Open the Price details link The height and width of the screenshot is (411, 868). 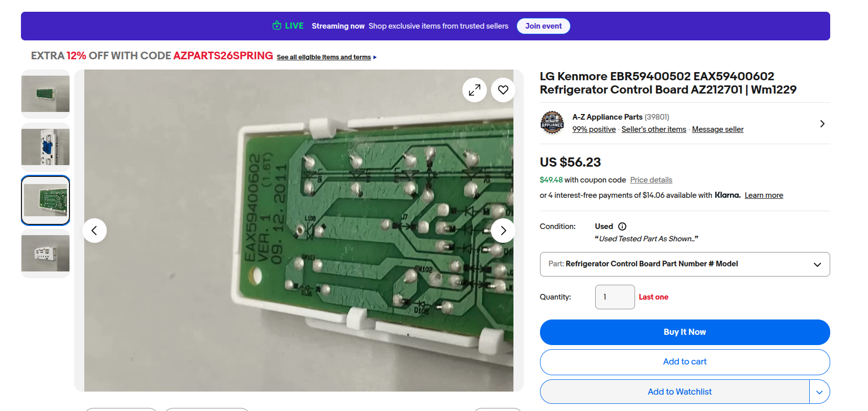pyautogui.click(x=651, y=180)
